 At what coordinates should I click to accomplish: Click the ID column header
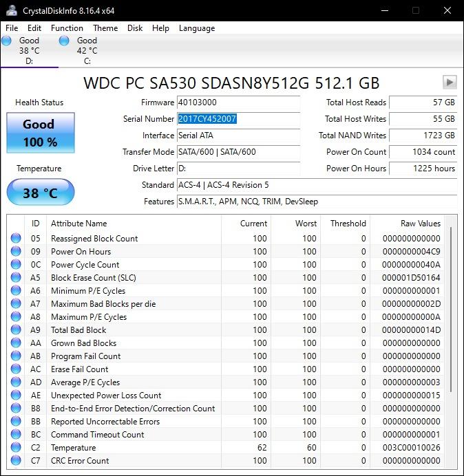35,224
